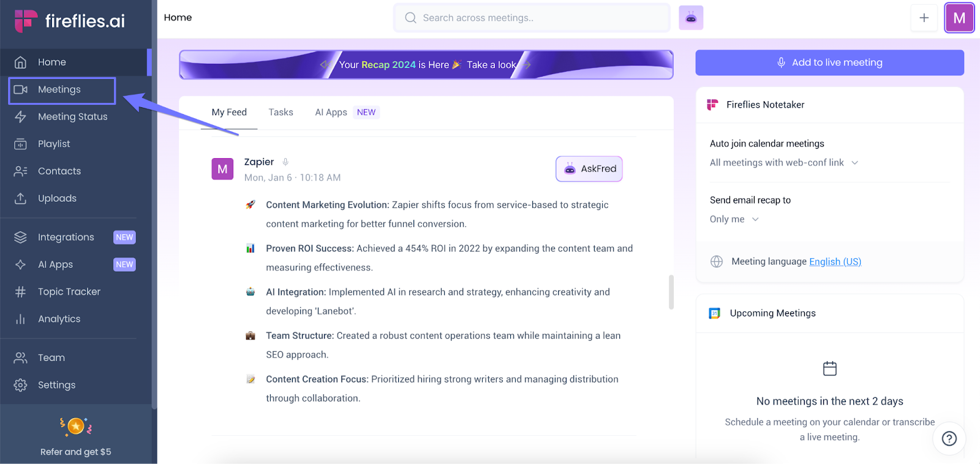Click the Home house icon
This screenshot has height=464, width=980.
20,62
